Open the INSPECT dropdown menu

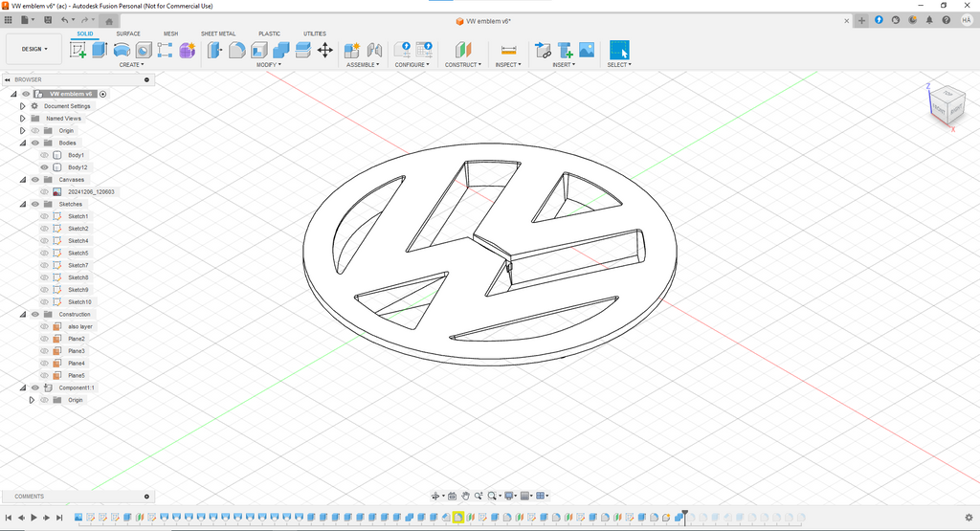(508, 65)
